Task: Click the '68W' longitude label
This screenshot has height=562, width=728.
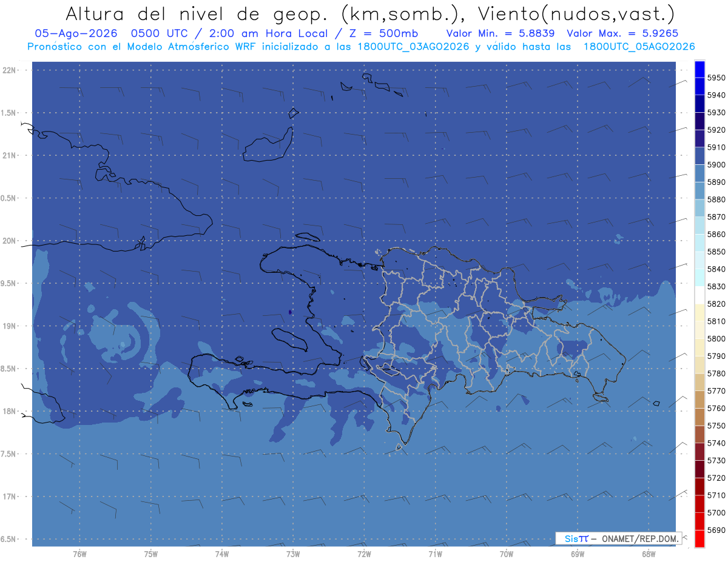Action: 649,554
